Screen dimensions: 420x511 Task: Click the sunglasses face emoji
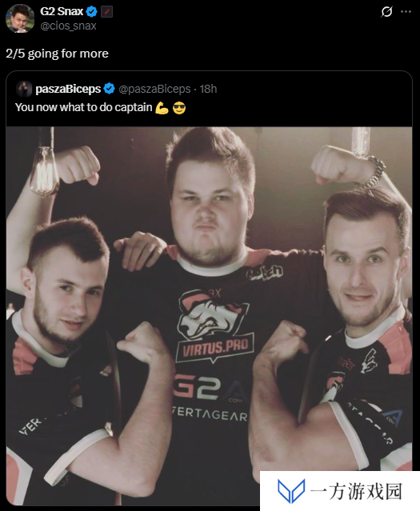(x=179, y=108)
